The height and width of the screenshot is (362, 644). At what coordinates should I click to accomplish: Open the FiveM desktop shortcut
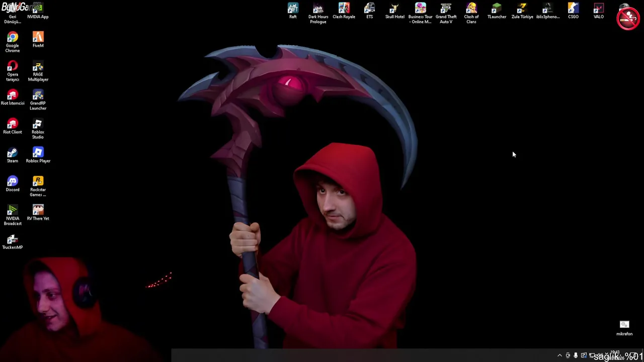[x=38, y=40]
